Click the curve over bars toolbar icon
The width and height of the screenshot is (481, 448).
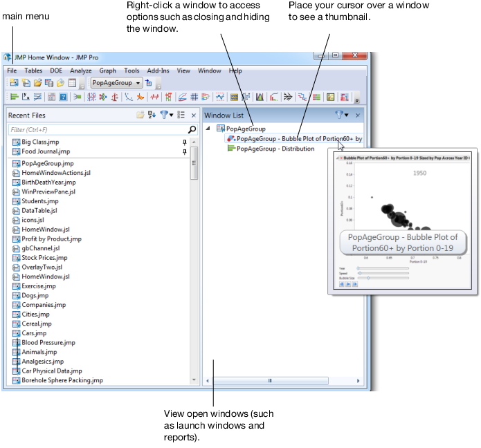pos(273,97)
